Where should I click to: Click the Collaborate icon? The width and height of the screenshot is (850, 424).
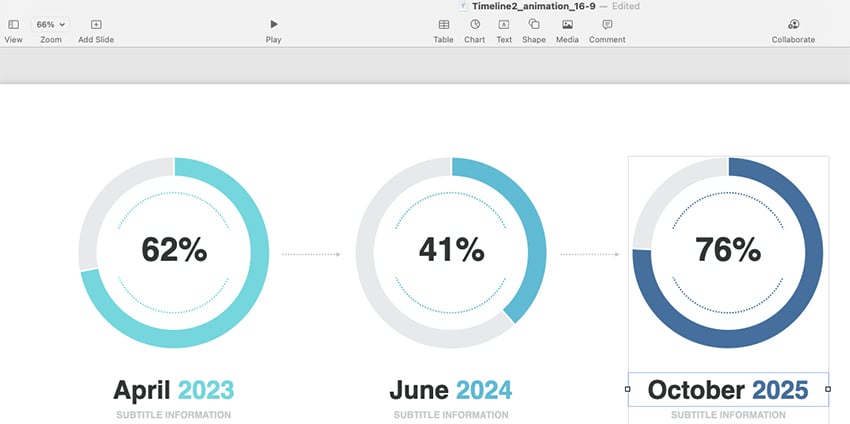pos(793,24)
